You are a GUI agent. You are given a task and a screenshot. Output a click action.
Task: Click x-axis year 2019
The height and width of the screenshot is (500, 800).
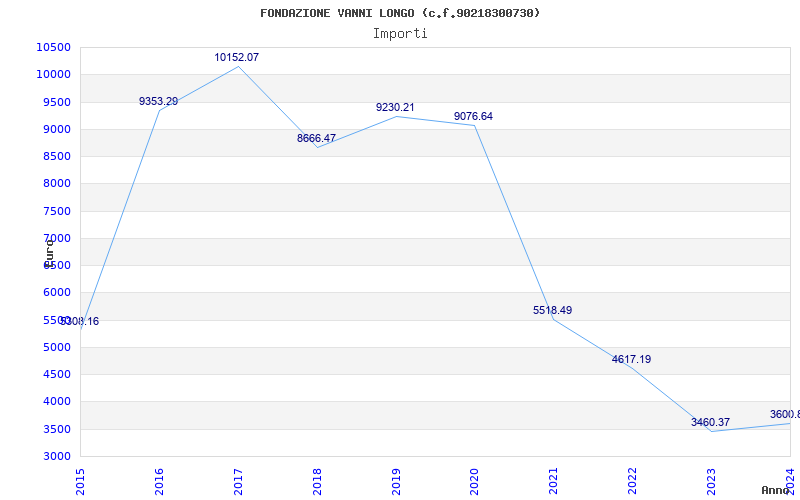[396, 481]
